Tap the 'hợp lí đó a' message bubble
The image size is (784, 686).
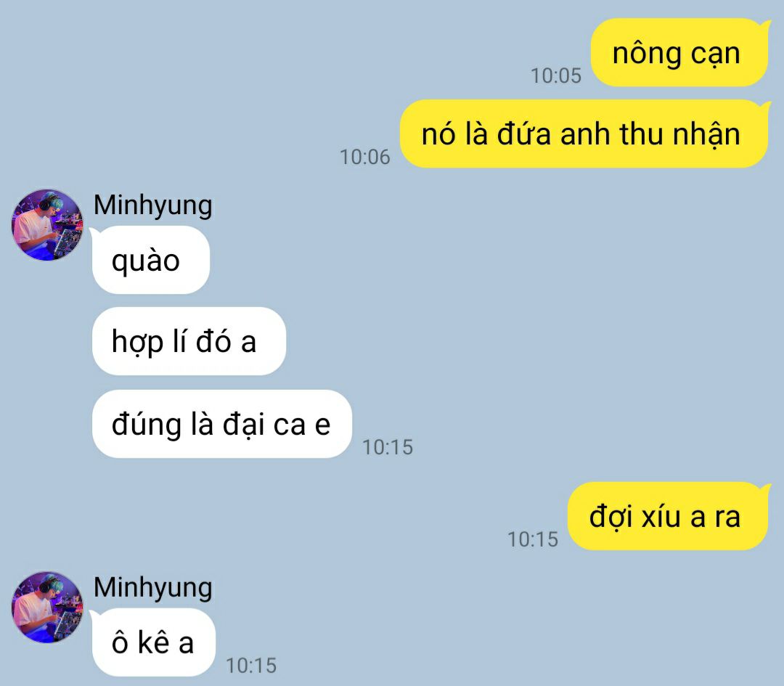coord(189,341)
